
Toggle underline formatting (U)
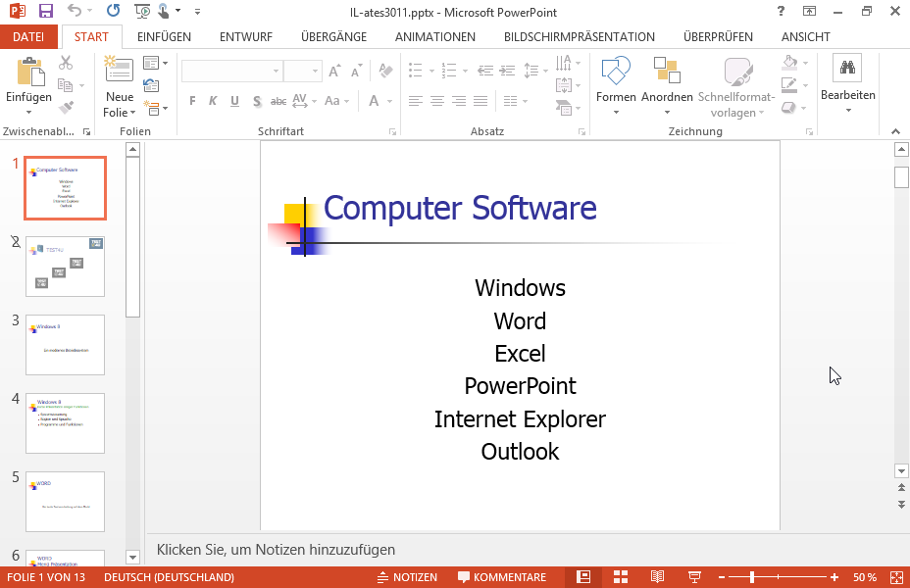234,102
